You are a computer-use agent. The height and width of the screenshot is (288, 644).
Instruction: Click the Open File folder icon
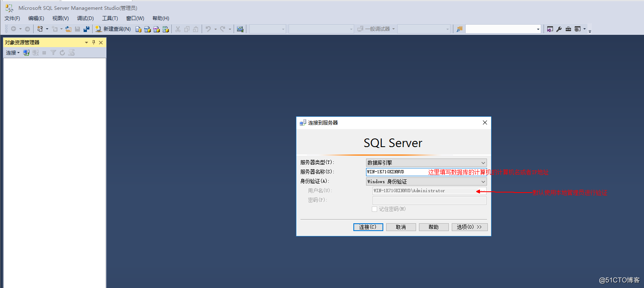point(68,29)
